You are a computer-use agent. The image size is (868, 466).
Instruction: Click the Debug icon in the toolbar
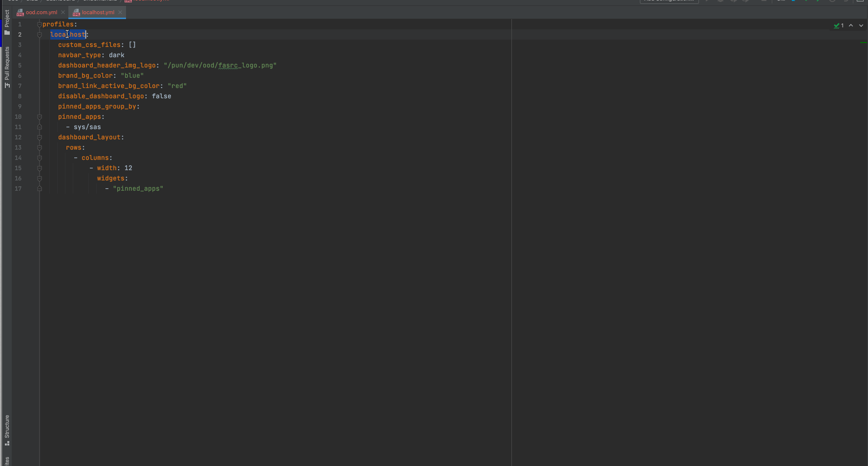pyautogui.click(x=720, y=1)
